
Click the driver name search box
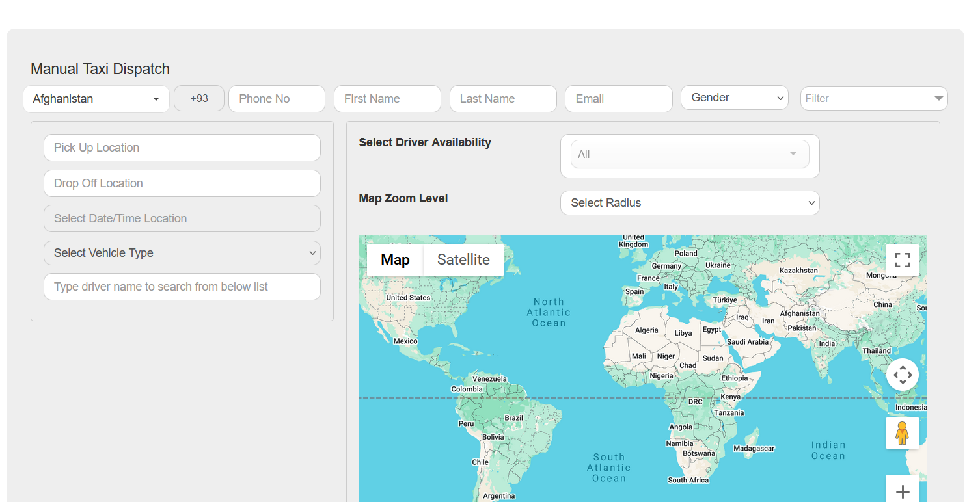pos(182,287)
